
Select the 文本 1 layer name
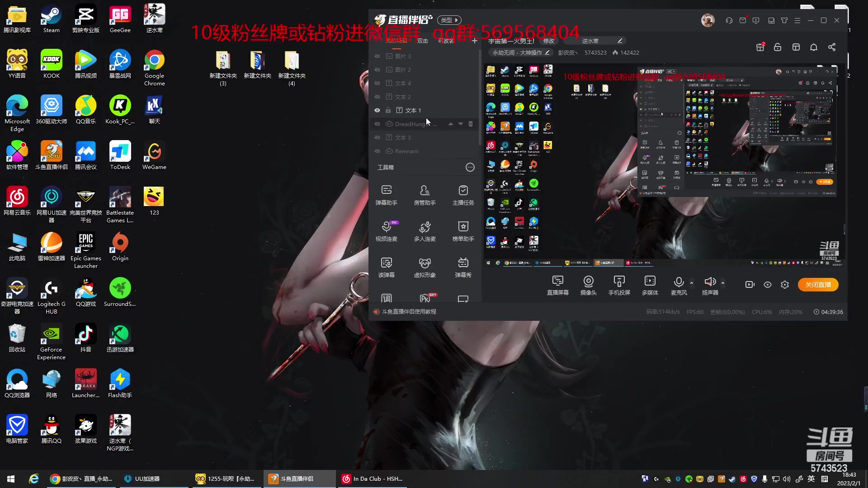click(413, 110)
